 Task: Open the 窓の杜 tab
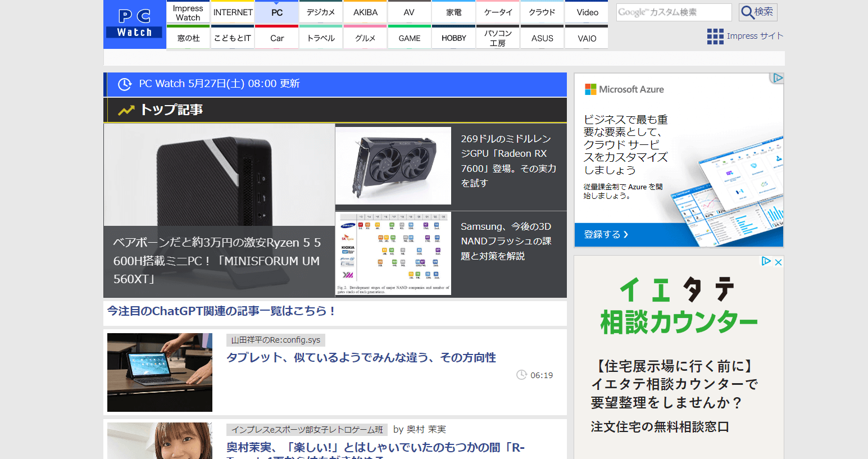pyautogui.click(x=188, y=38)
